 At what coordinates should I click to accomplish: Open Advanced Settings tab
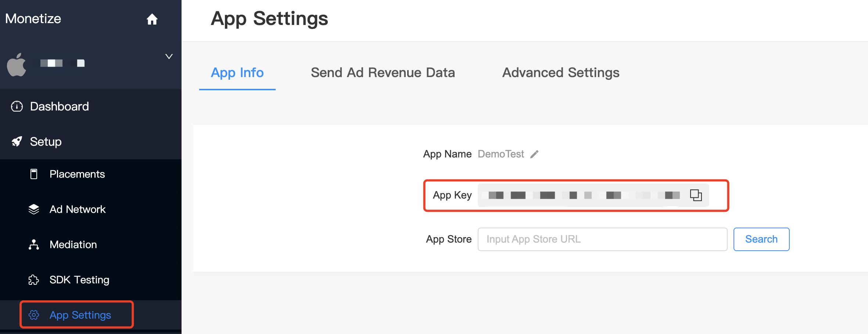(x=561, y=73)
